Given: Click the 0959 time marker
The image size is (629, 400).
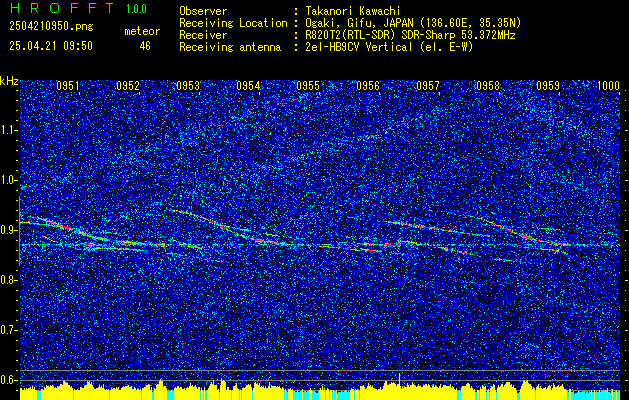Looking at the screenshot, I should point(548,85).
